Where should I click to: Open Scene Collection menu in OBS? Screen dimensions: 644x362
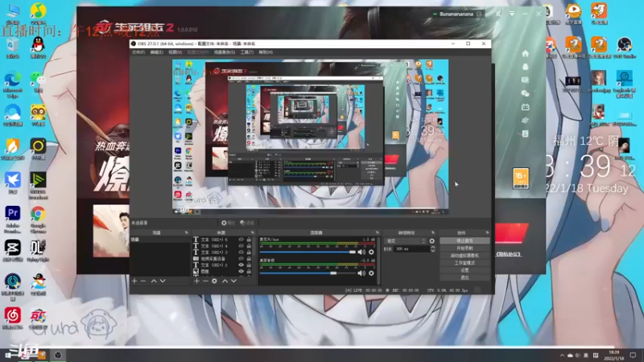pos(225,52)
